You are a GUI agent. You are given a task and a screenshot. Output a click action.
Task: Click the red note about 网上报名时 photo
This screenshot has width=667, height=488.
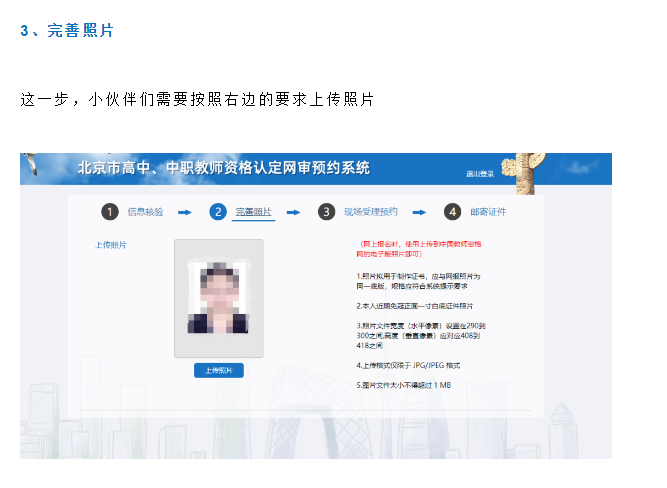[419, 249]
